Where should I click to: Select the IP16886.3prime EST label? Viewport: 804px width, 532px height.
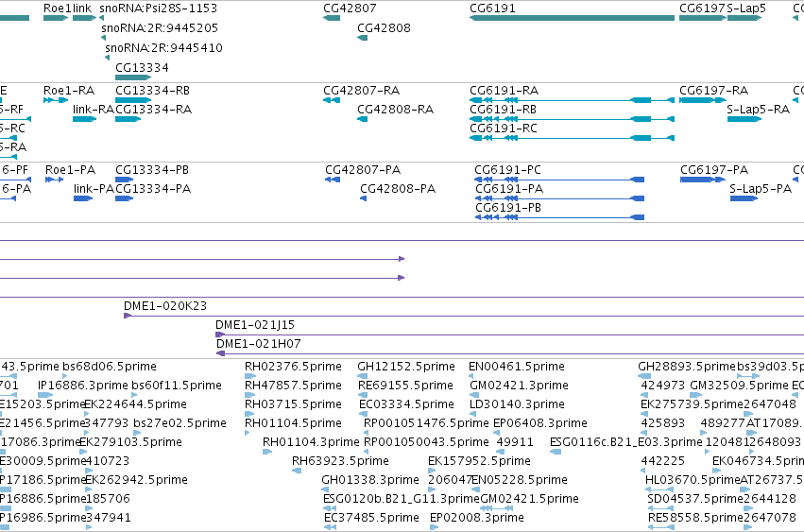click(x=82, y=386)
